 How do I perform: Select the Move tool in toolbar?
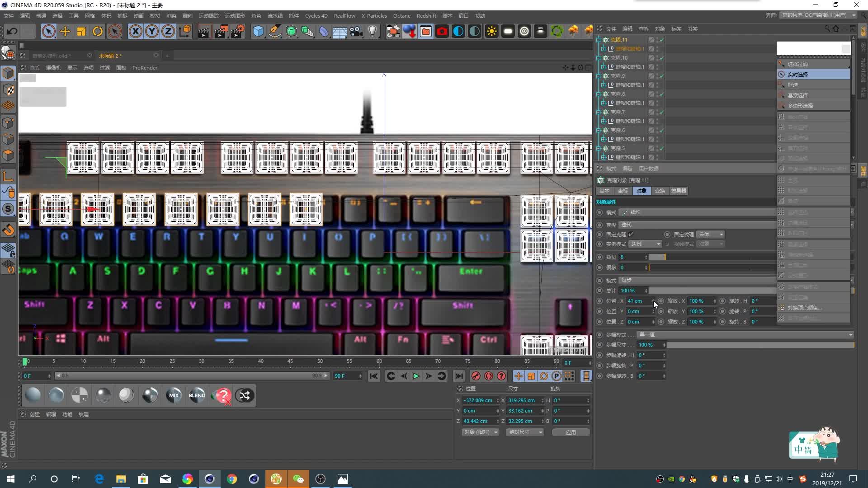(65, 31)
